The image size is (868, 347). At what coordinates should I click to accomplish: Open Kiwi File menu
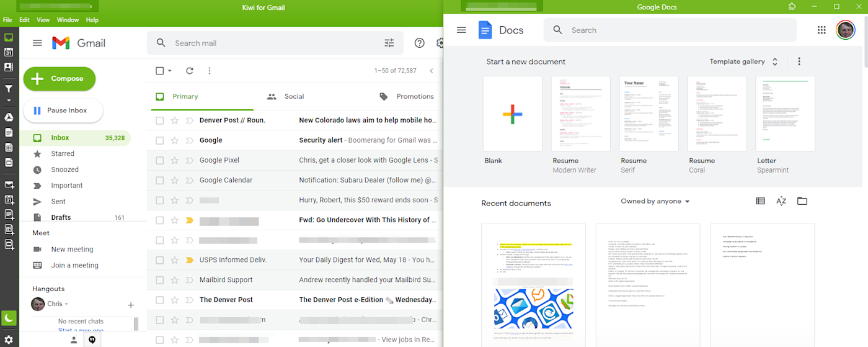[x=7, y=20]
